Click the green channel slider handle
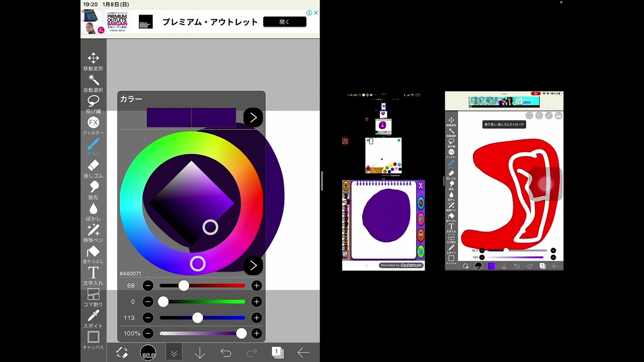 (163, 302)
